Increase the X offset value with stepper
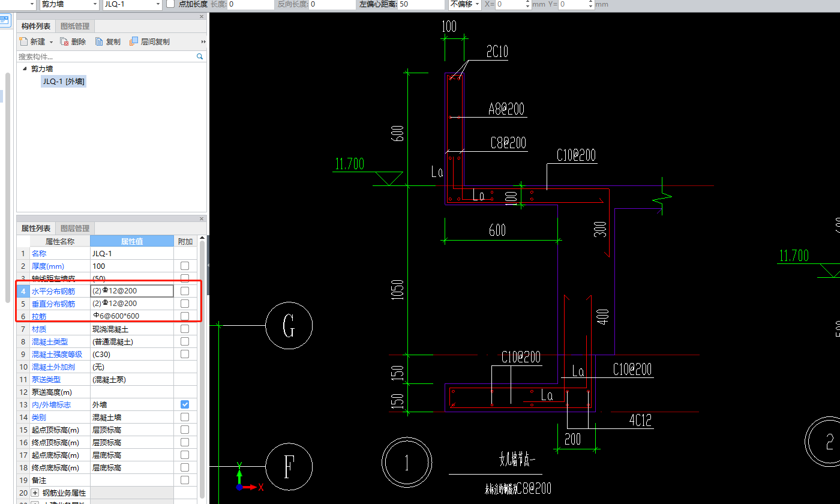840x504 pixels. click(x=528, y=2)
